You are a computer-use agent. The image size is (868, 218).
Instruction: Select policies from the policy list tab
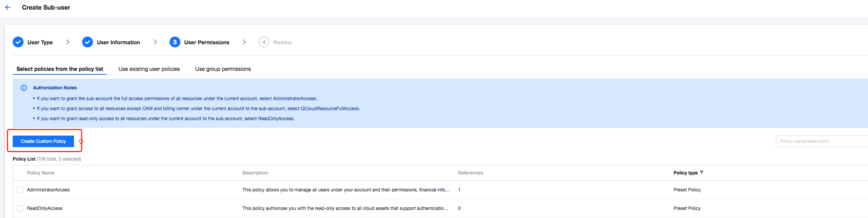60,69
